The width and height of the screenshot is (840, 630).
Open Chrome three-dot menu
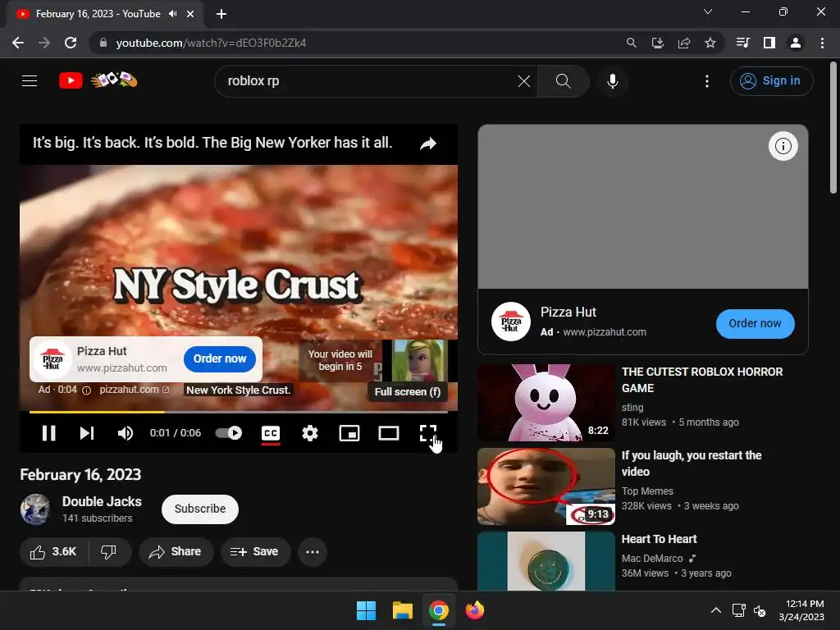pos(822,43)
